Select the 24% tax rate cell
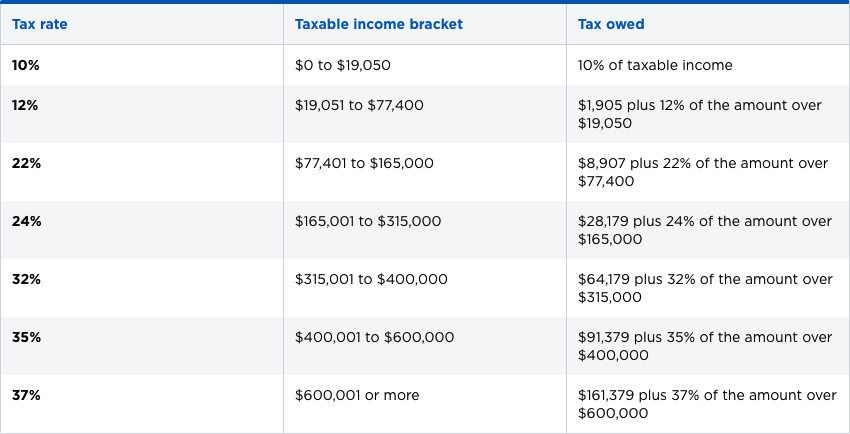 click(27, 221)
